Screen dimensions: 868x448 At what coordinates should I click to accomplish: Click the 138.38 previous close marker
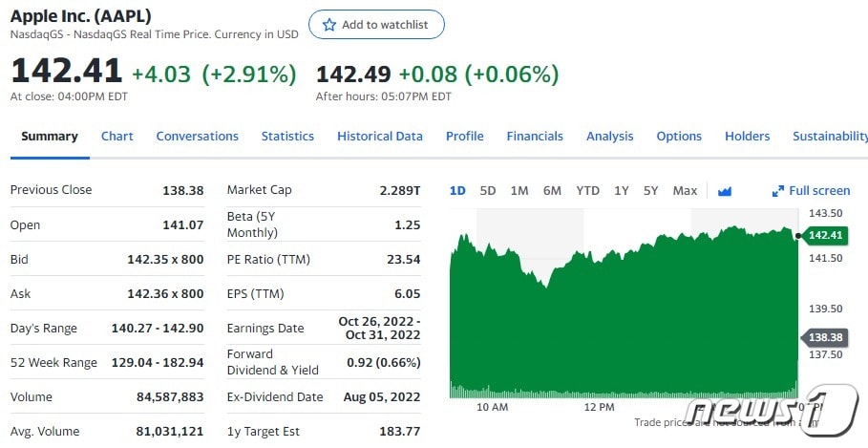click(823, 337)
